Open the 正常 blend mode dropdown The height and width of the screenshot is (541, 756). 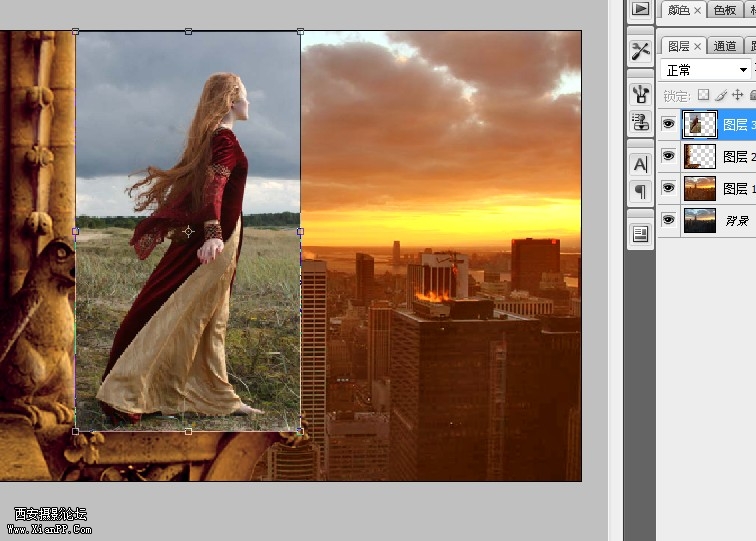(707, 70)
